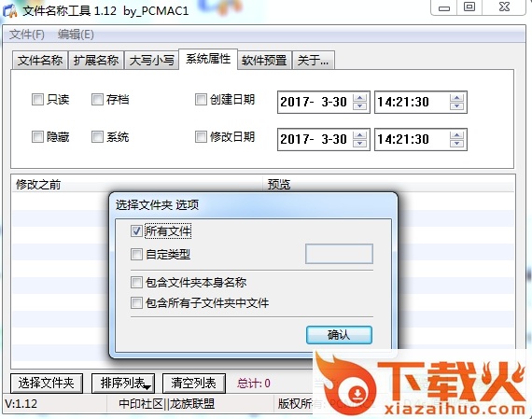The height and width of the screenshot is (419, 532).
Task: Check the 自定类型 option
Action: [x=136, y=255]
